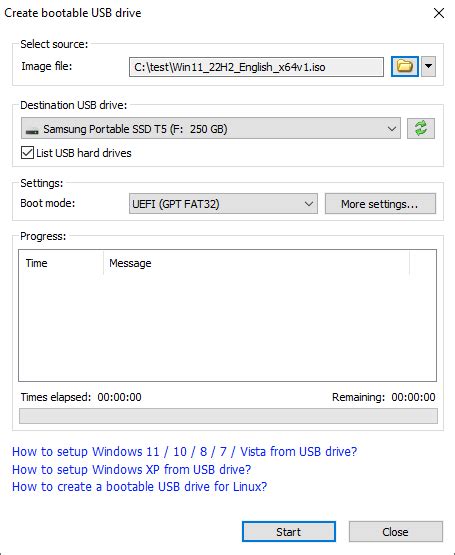Open the Boot mode combo box

tap(223, 204)
